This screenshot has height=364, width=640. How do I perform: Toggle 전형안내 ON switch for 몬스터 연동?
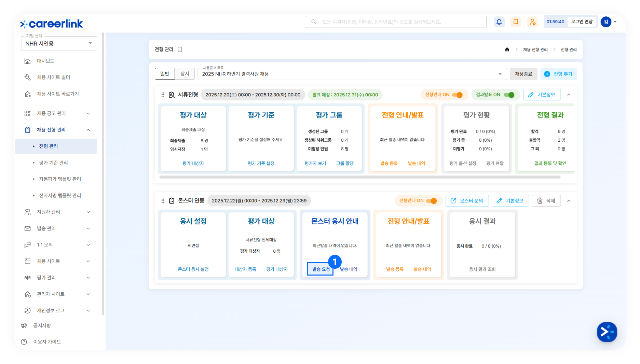pyautogui.click(x=432, y=201)
